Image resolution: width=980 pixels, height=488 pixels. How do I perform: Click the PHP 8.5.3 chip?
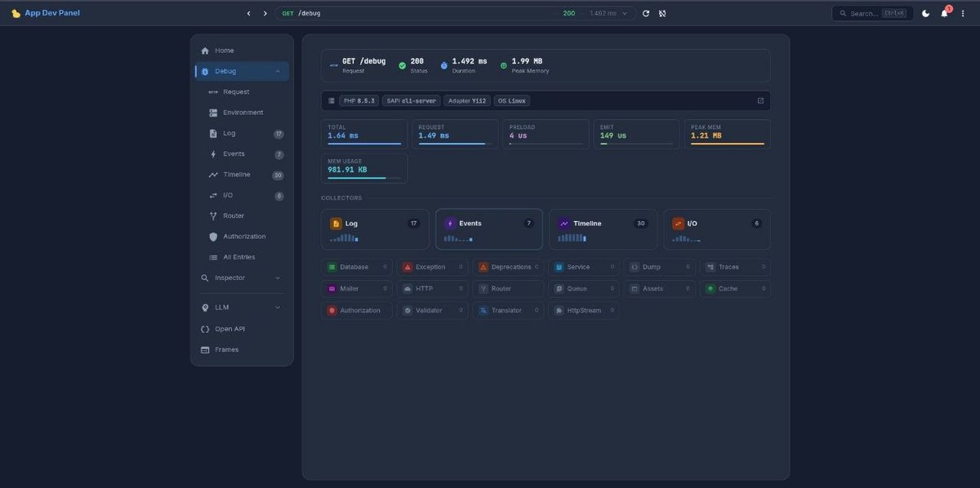[x=359, y=101]
